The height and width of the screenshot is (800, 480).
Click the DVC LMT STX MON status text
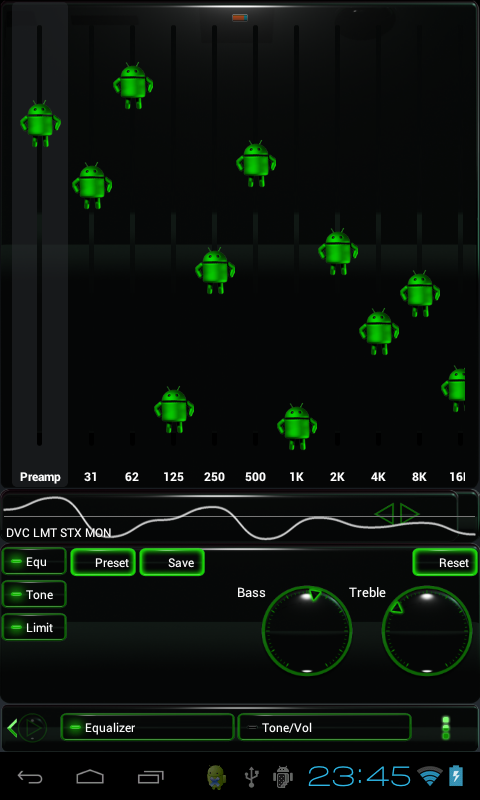[x=59, y=533]
